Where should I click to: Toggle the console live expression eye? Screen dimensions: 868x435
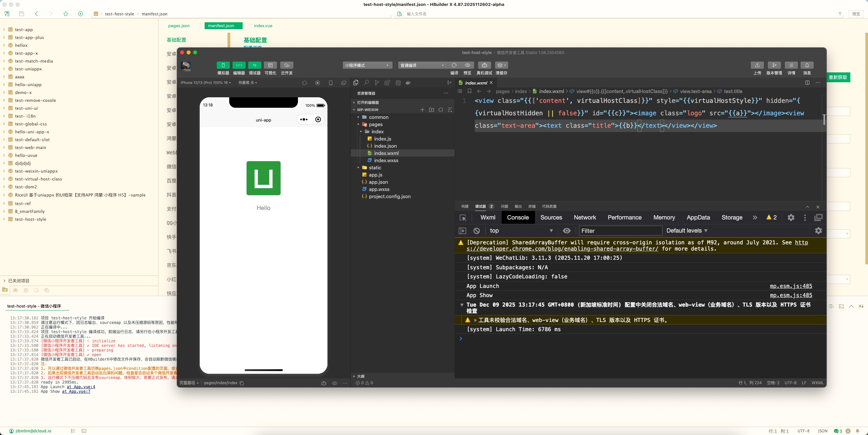567,231
